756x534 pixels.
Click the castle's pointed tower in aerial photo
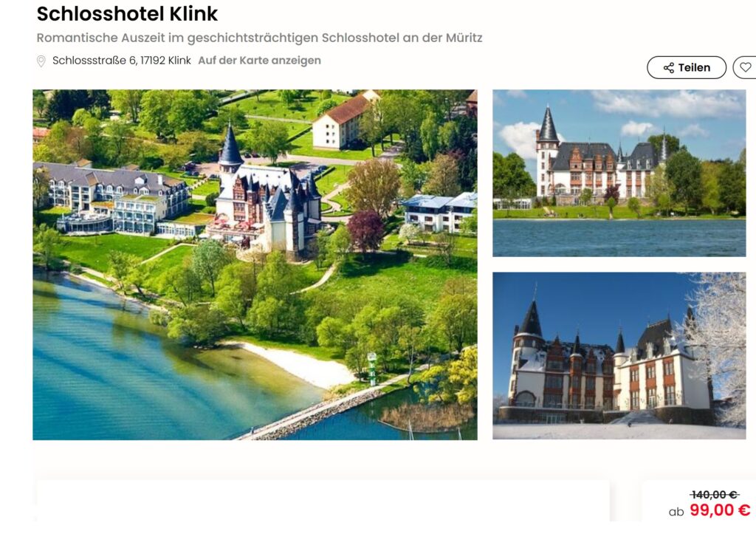click(230, 147)
